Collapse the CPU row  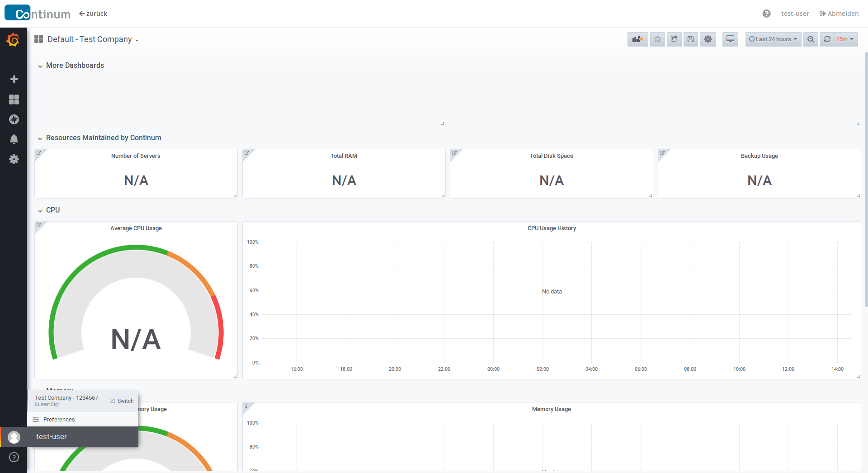pos(49,210)
